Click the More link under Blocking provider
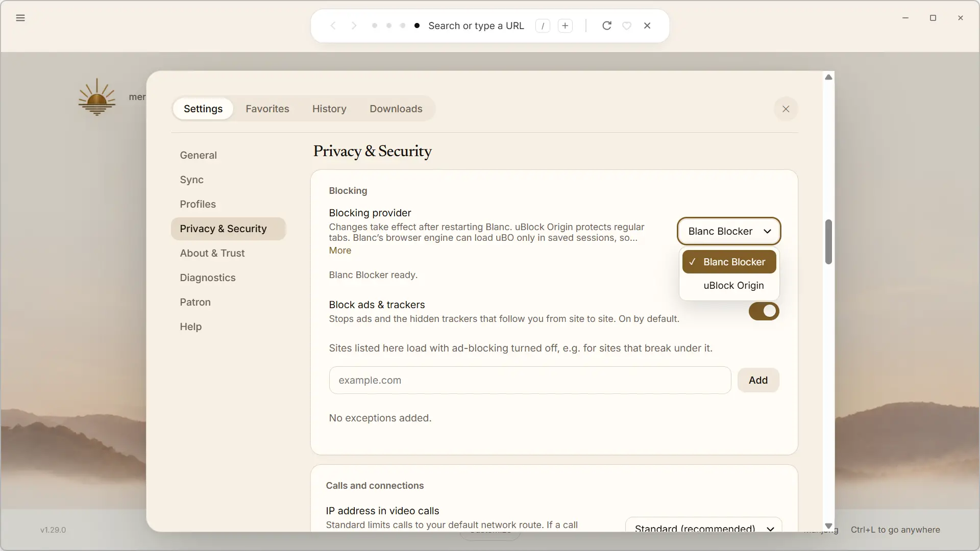The image size is (980, 551). click(x=340, y=251)
